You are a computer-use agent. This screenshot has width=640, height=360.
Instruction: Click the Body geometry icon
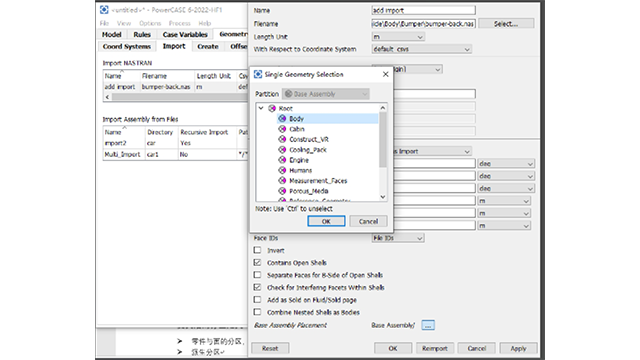pyautogui.click(x=282, y=118)
